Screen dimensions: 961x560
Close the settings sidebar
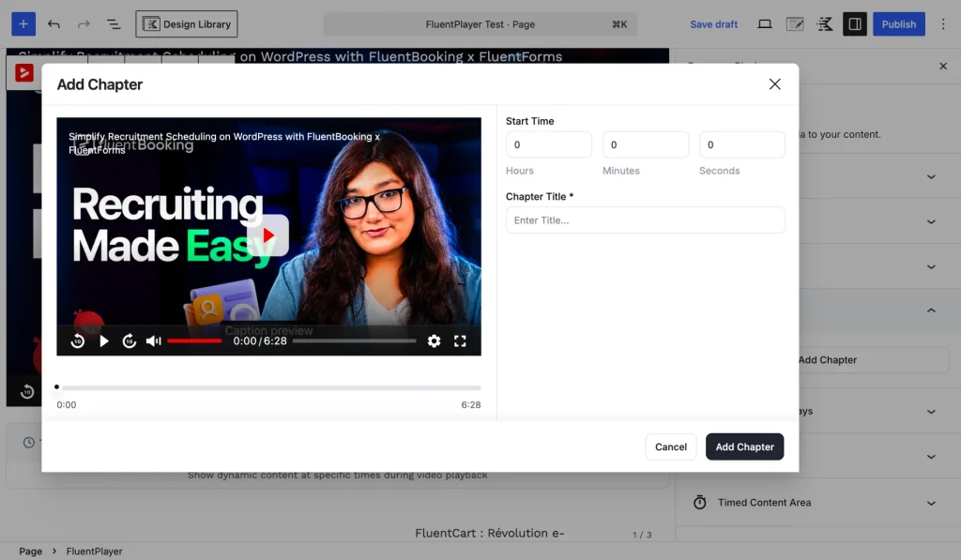click(943, 67)
